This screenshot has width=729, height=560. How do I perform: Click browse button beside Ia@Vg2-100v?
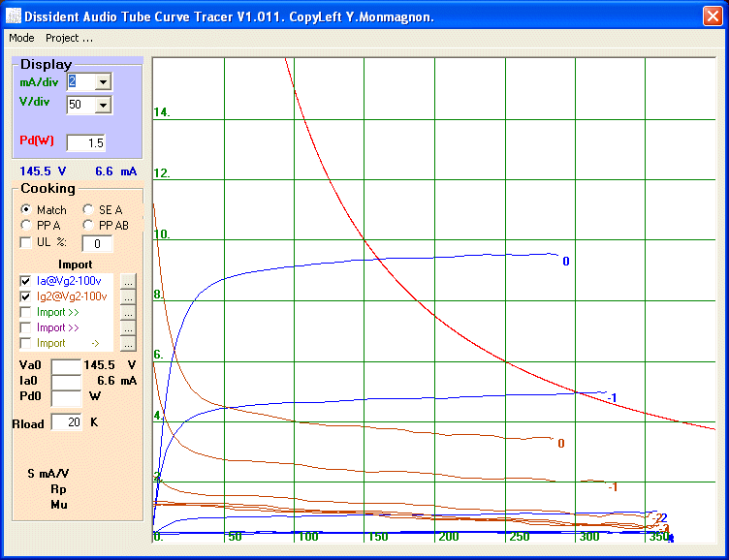pos(128,281)
